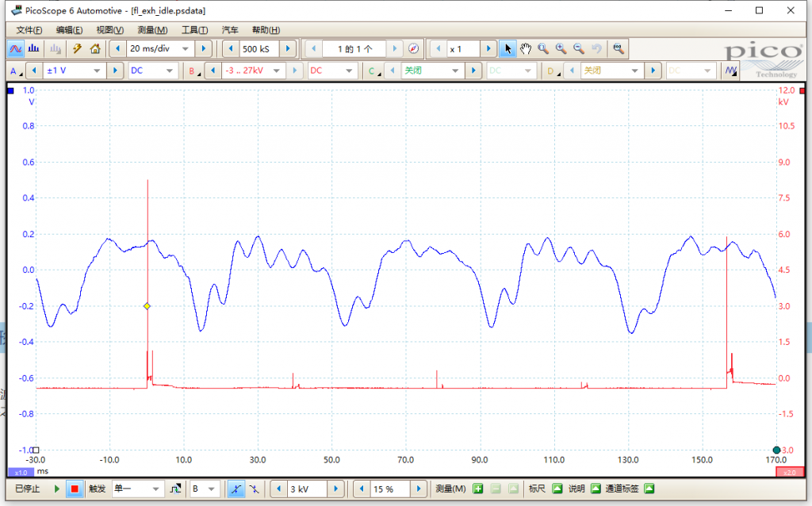Click the zoom-in magnifier tool
This screenshot has width=812, height=506.
pyautogui.click(x=561, y=48)
